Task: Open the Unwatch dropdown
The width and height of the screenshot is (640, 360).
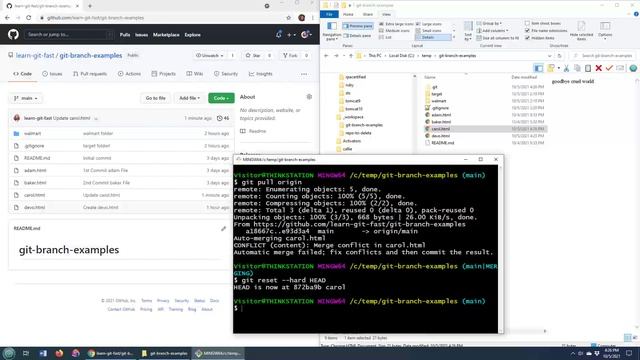Action: coord(210,55)
